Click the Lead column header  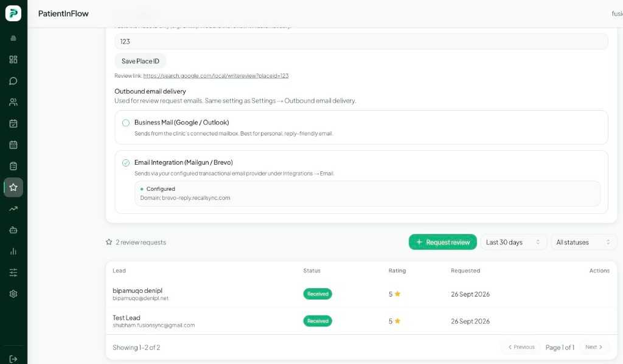tap(119, 270)
